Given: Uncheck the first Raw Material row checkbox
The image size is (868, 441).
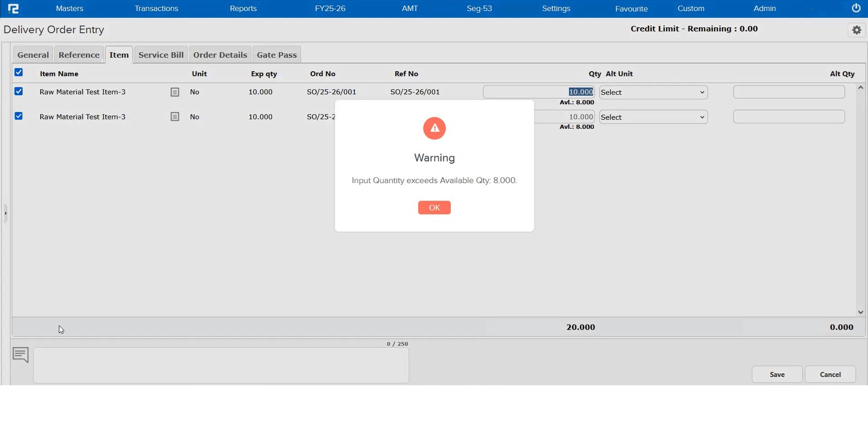Looking at the screenshot, I should point(19,92).
